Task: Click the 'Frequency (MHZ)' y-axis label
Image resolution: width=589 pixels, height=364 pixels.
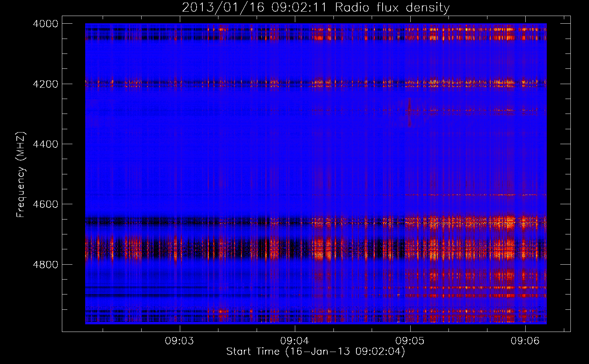Action: [21, 175]
